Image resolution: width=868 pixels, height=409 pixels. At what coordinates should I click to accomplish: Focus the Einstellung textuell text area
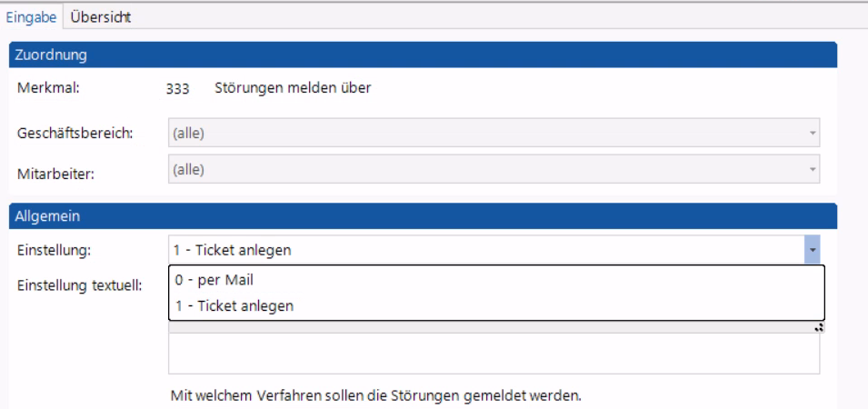click(x=494, y=353)
